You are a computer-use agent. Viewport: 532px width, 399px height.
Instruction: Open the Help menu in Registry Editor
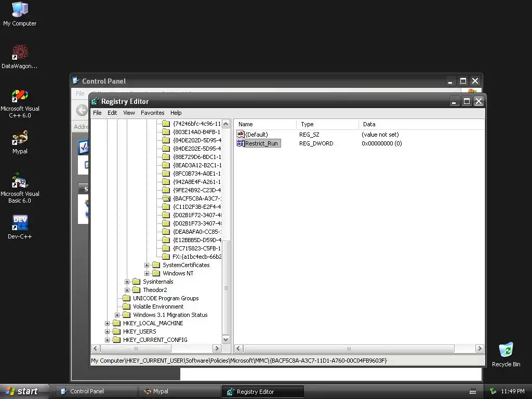[176, 113]
